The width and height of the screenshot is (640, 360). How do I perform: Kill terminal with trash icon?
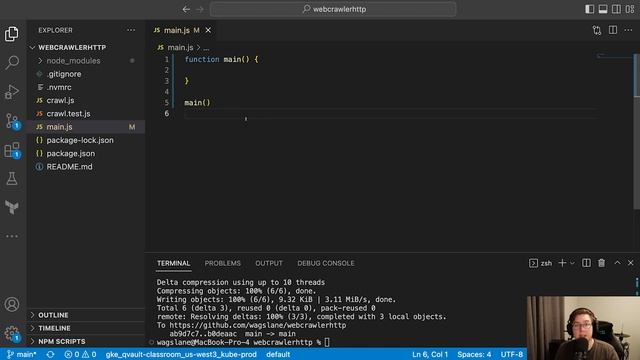[602, 263]
